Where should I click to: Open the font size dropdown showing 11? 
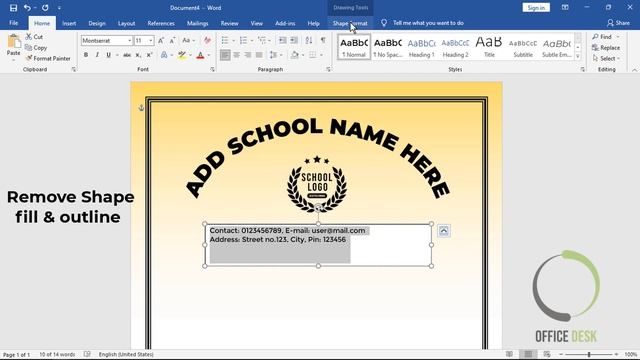[x=151, y=40]
